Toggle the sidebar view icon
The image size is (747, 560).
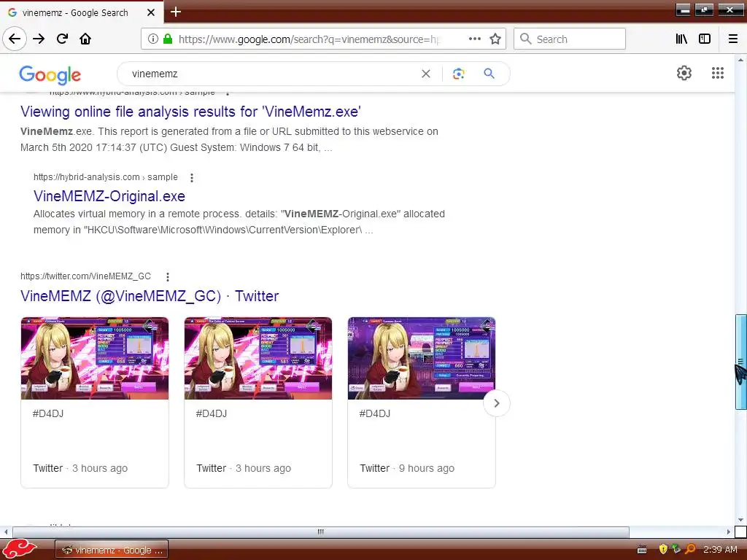click(705, 39)
